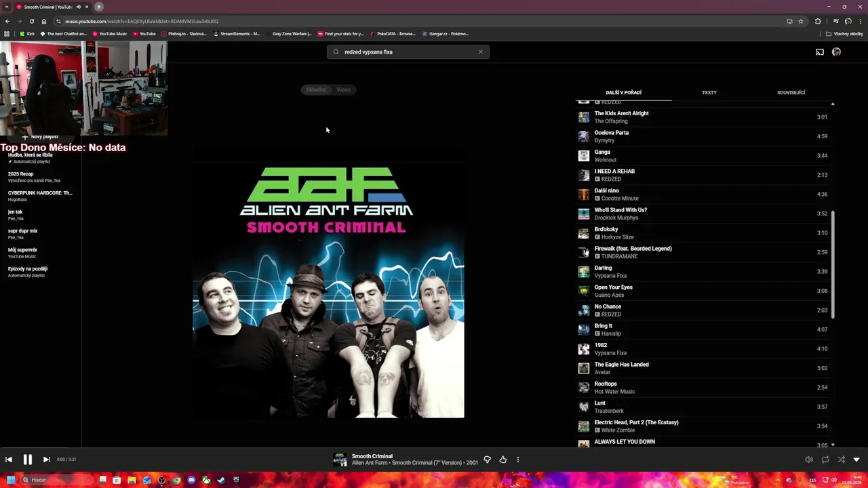Viewport: 868px width, 488px height.
Task: Open the TEXTY lyrics tab
Action: click(709, 92)
